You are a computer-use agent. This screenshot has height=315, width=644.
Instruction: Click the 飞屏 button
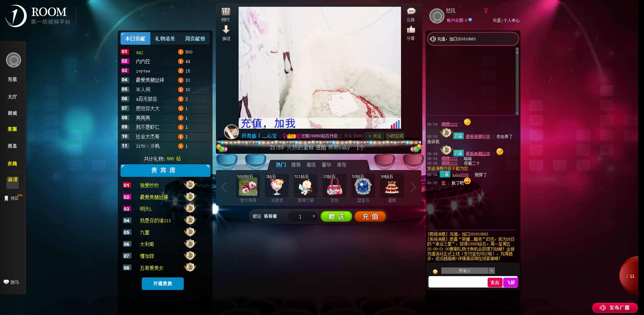tap(511, 282)
